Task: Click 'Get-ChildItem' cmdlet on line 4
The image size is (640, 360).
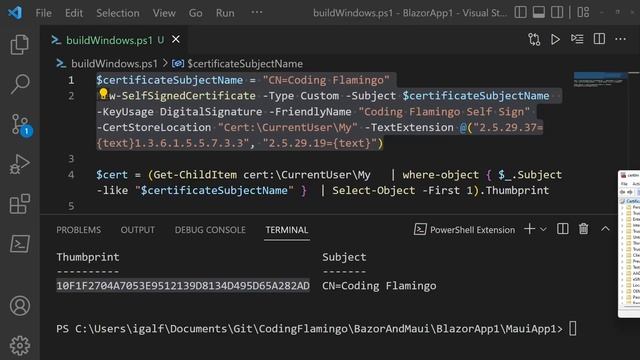Action: click(195, 175)
